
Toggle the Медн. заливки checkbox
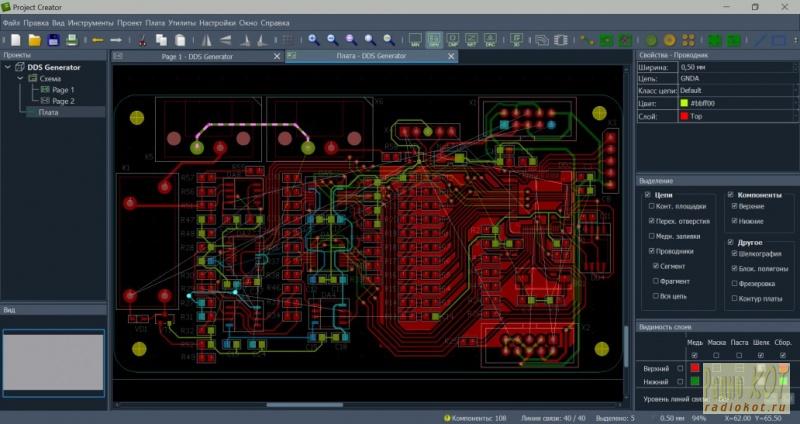point(653,236)
